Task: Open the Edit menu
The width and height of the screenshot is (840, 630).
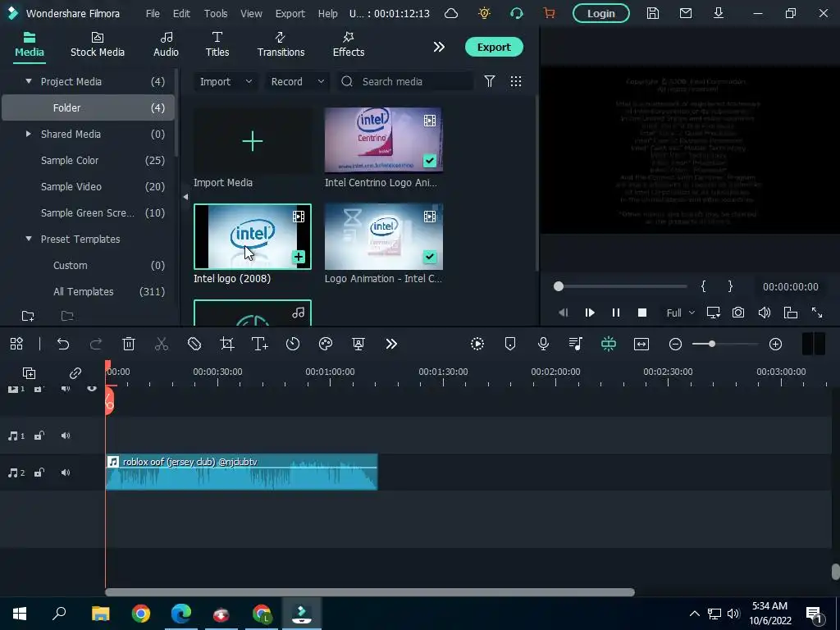Action: pyautogui.click(x=181, y=13)
